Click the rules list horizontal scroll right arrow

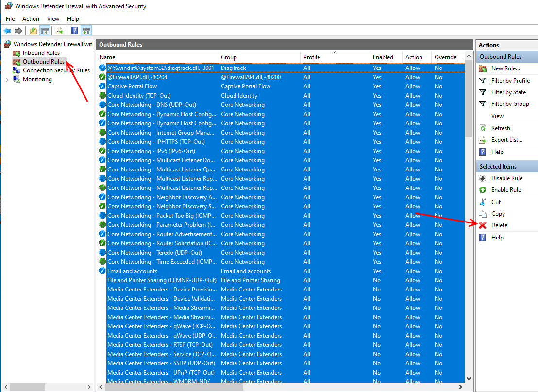(461, 387)
